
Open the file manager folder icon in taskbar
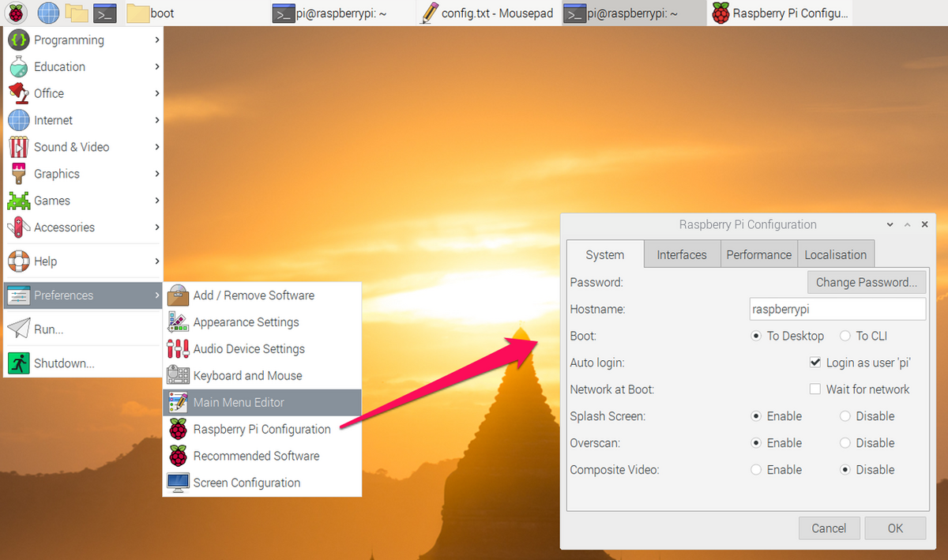tap(76, 13)
